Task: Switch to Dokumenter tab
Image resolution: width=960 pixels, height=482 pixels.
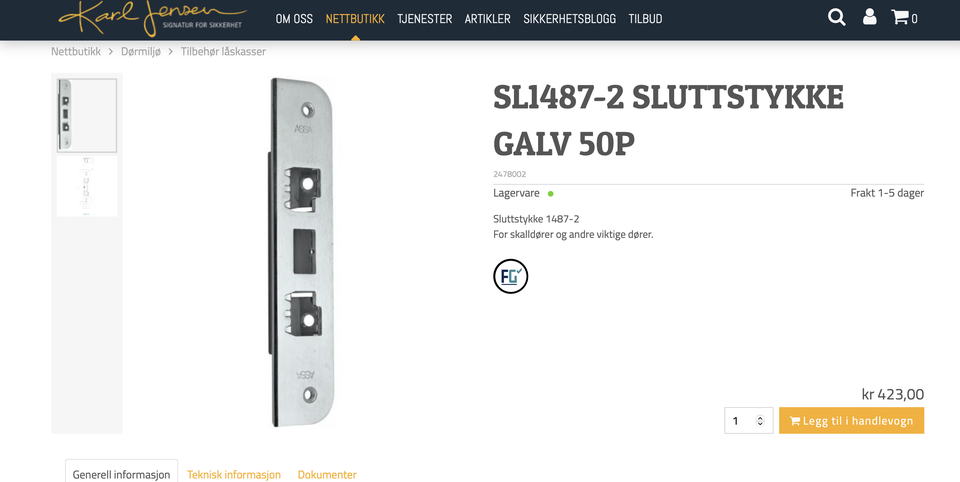Action: (327, 475)
